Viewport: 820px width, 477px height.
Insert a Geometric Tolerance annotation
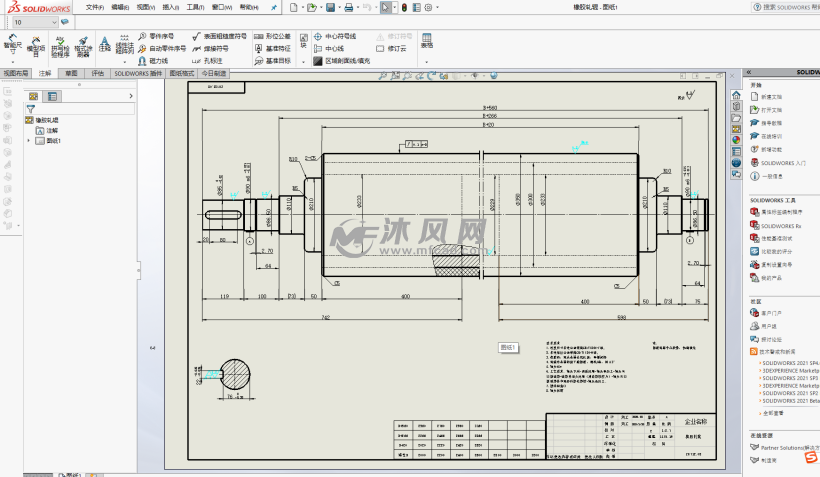[x=272, y=36]
